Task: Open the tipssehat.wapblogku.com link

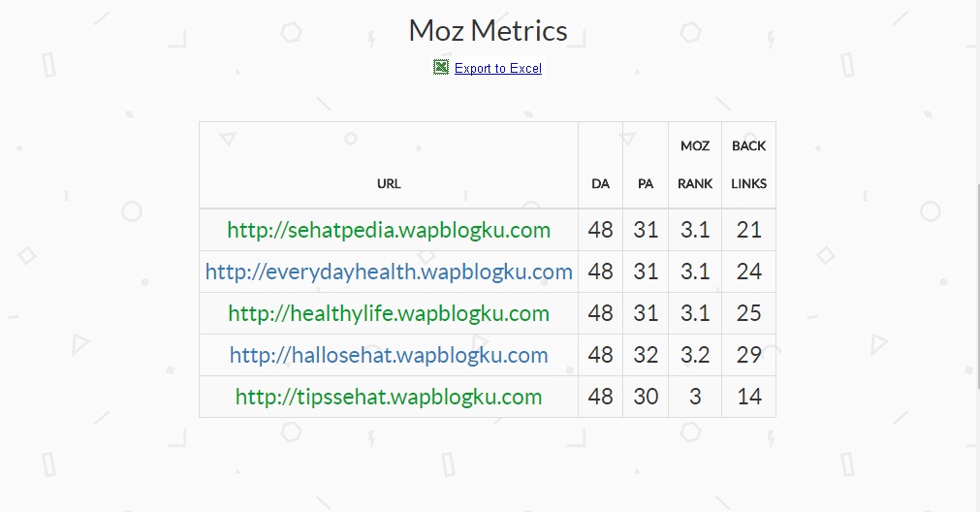Action: coord(389,397)
